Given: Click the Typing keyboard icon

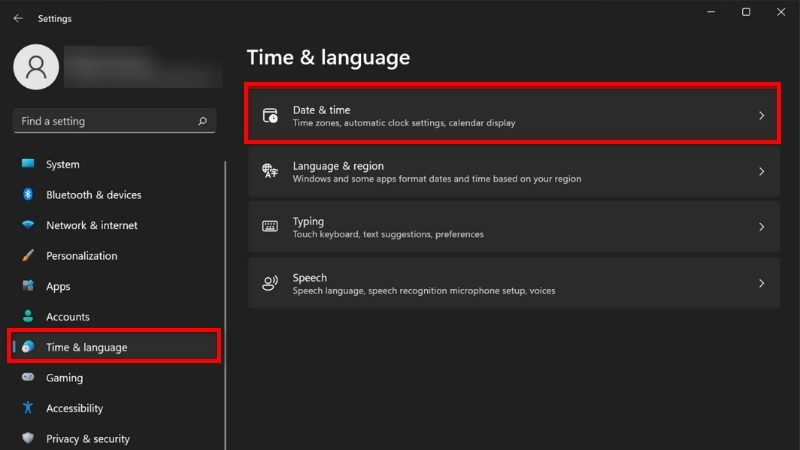Looking at the screenshot, I should tap(270, 226).
